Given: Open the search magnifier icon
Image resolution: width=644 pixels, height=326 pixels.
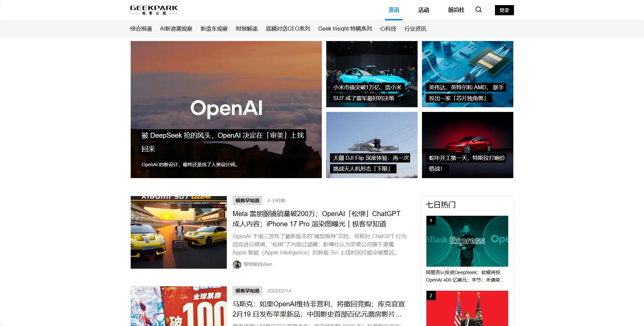Looking at the screenshot, I should (x=478, y=10).
